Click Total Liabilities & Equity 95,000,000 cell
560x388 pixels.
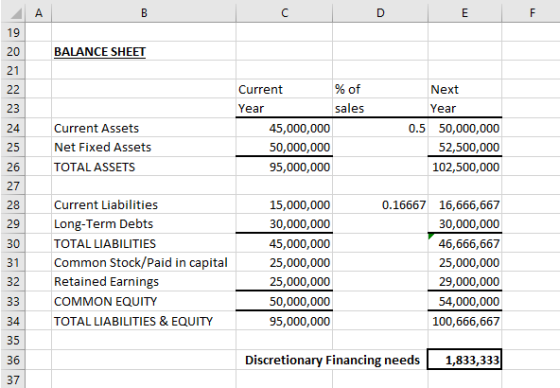point(284,321)
